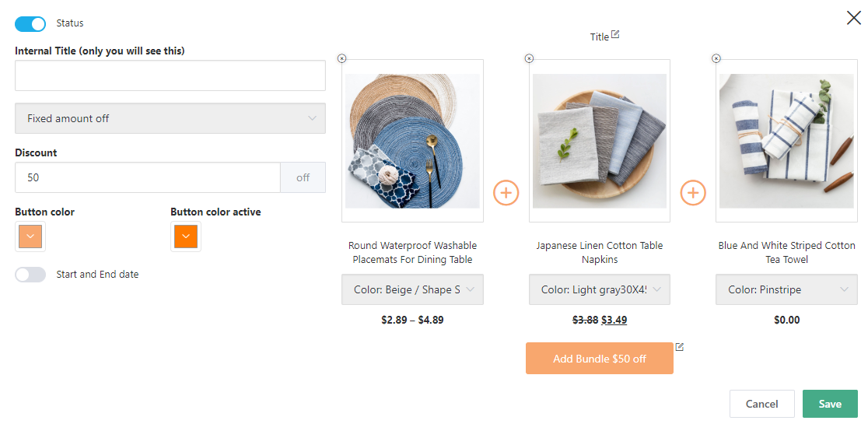Click the Add Bundle $50 off button
Screen dimensions: 868x424
tap(599, 359)
